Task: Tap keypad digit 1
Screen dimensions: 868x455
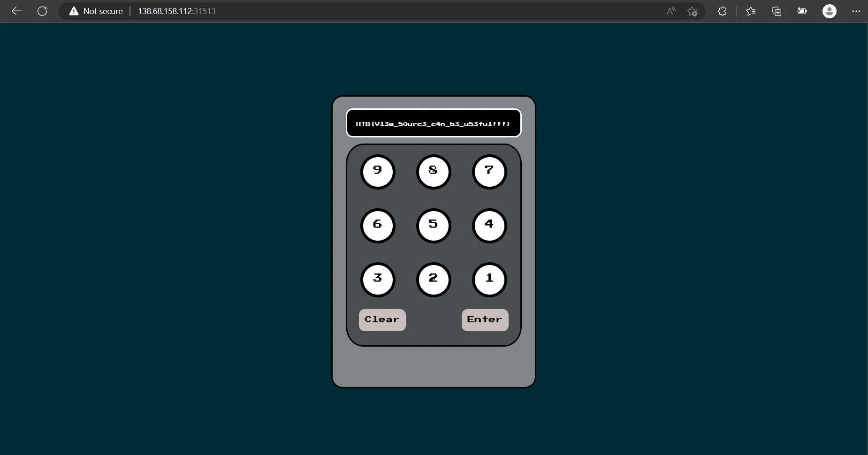Action: pyautogui.click(x=489, y=280)
